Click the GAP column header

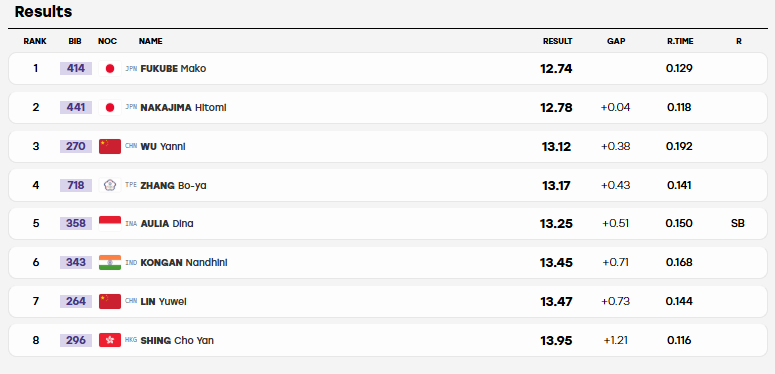pyautogui.click(x=616, y=42)
